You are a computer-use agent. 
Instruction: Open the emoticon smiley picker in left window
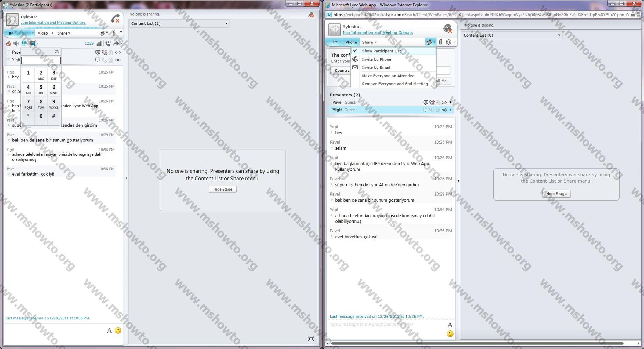click(118, 330)
